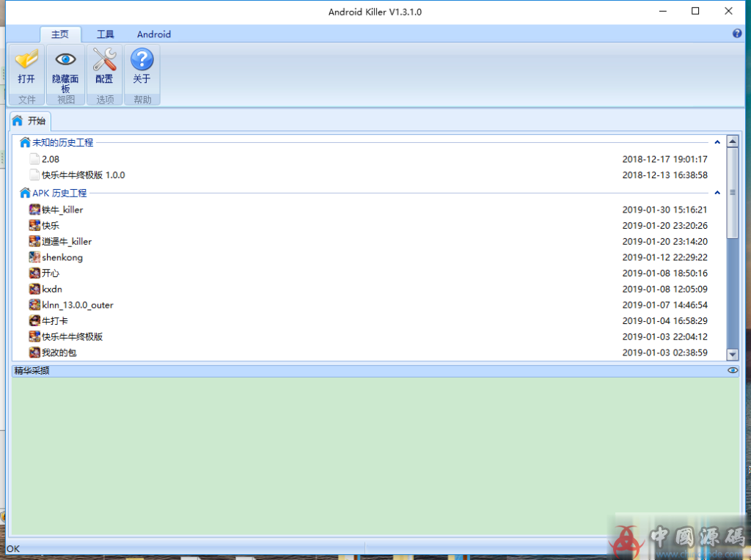Click the 我改的包 project icon
The width and height of the screenshot is (751, 560).
[34, 353]
